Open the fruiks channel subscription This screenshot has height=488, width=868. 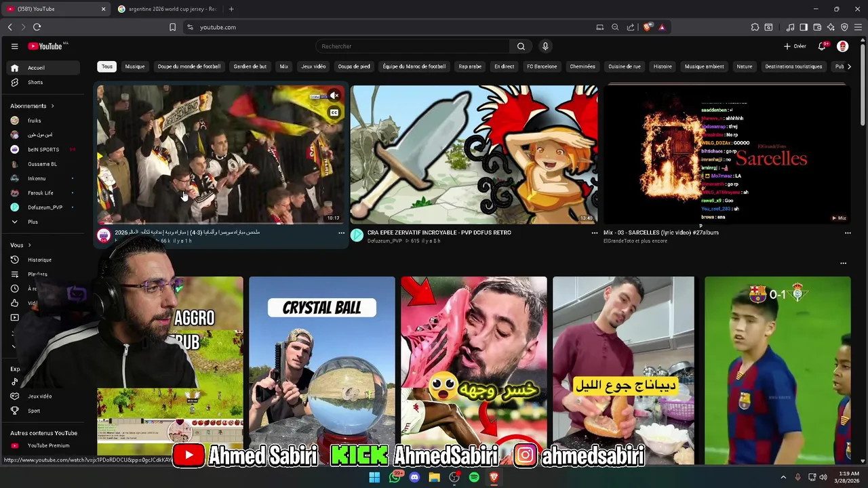pos(42,121)
